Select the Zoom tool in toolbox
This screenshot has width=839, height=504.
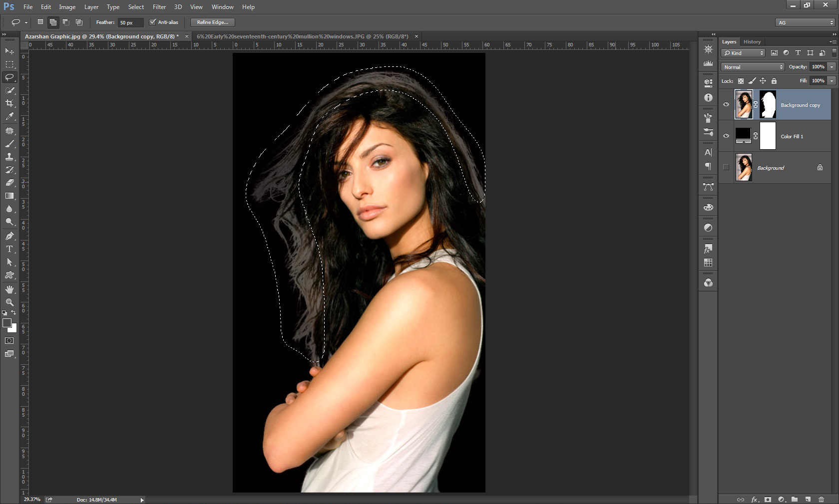point(9,302)
